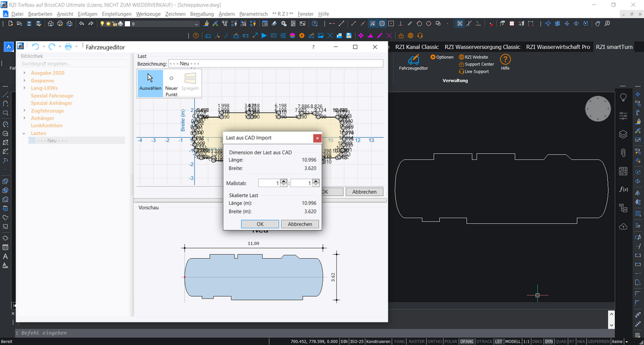Open the Zeichnen menu
644x345 pixels.
click(175, 14)
